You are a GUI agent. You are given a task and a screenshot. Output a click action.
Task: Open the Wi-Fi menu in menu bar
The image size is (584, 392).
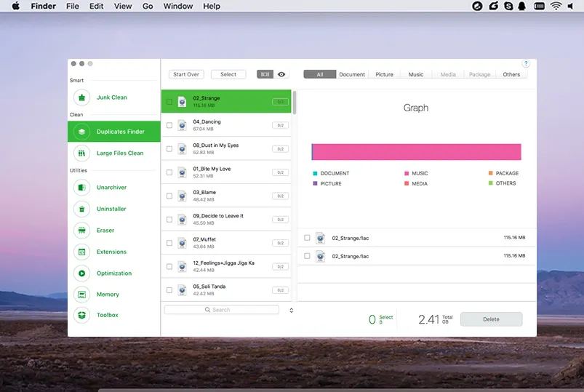tap(556, 6)
